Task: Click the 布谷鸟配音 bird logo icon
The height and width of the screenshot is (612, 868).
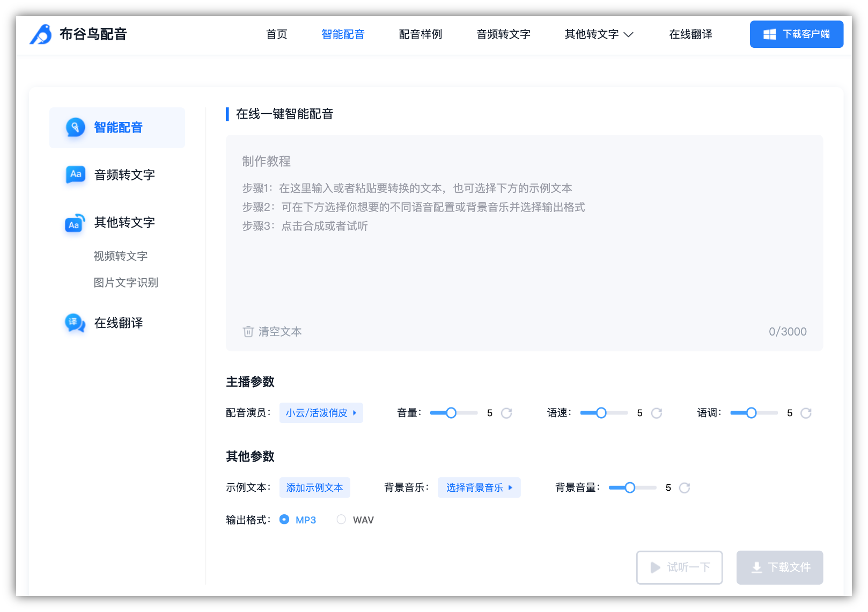Action: click(x=41, y=34)
